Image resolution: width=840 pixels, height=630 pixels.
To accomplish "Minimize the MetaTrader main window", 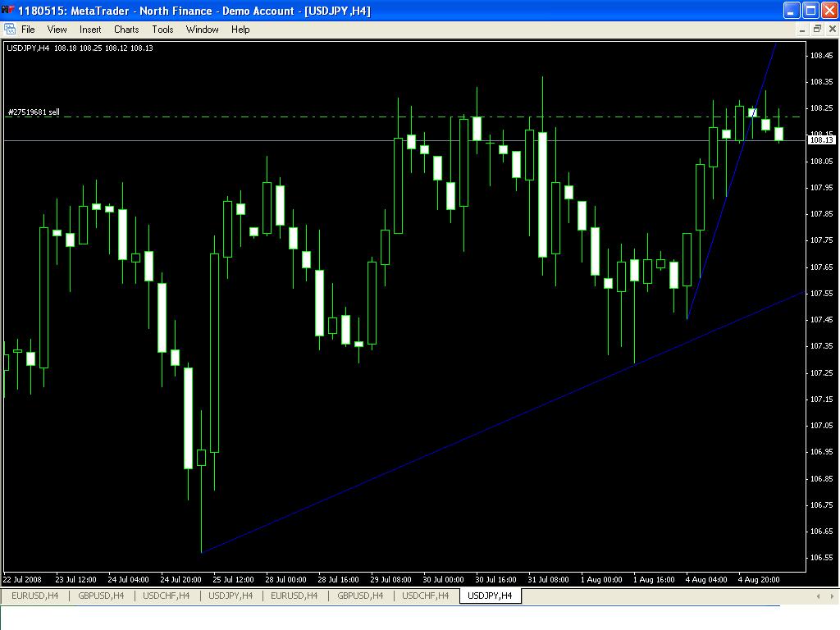I will 792,10.
